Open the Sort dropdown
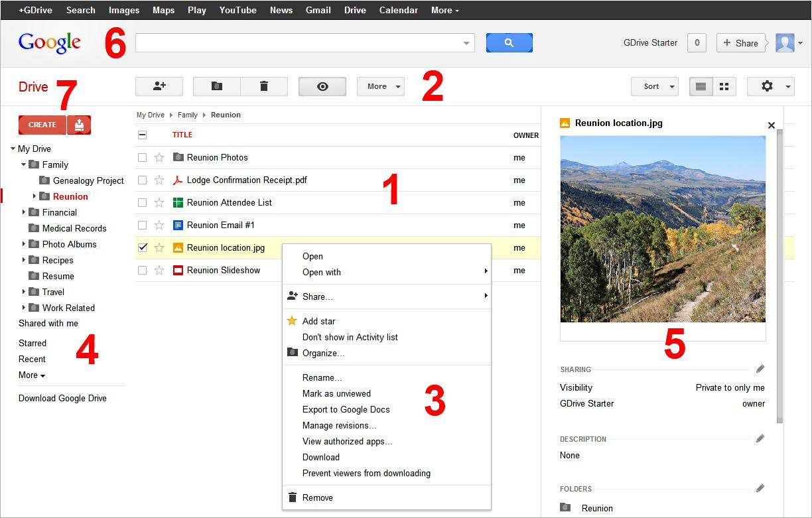 653,86
